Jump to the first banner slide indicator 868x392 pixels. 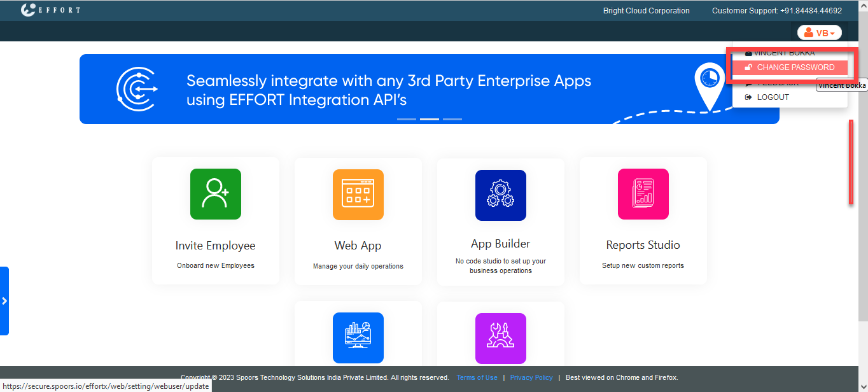tap(406, 119)
